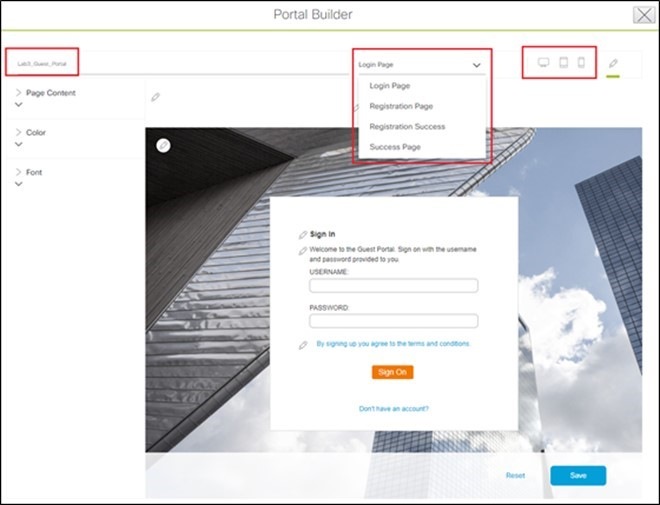
Task: Switch to desktop preview icon
Action: [543, 63]
